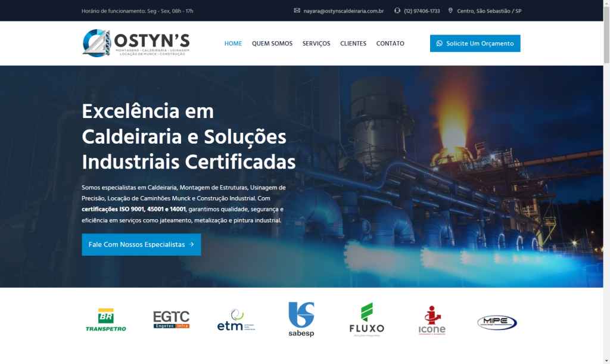Click the MIPE client logo

[497, 322]
